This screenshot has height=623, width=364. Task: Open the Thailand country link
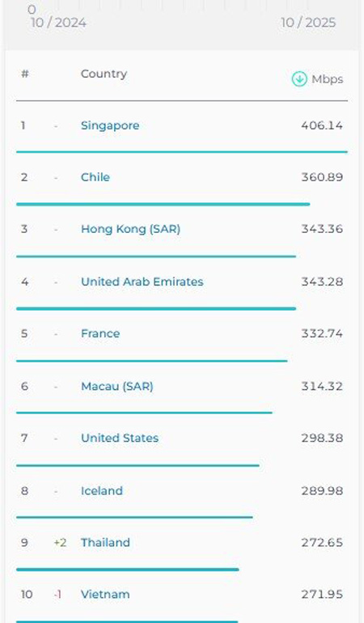pos(105,542)
